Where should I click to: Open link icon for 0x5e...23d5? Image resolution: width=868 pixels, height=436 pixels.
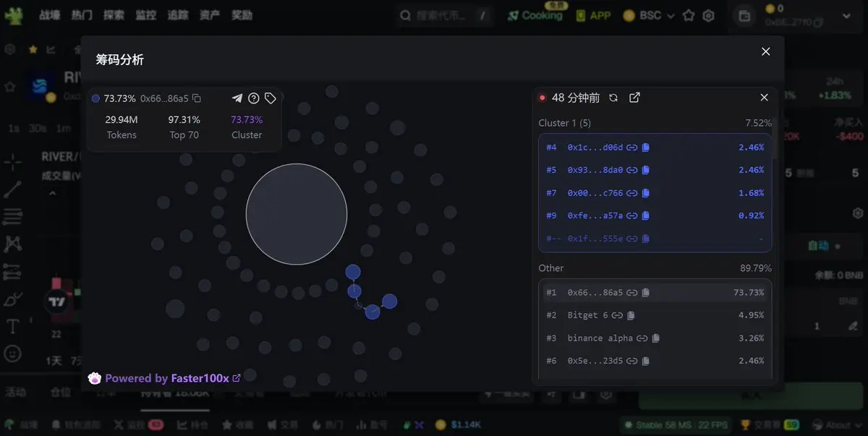(x=632, y=361)
